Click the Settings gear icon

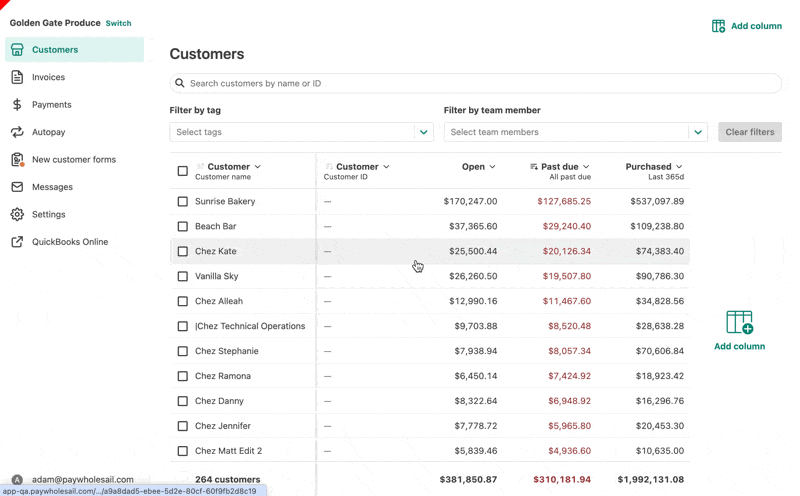(17, 214)
